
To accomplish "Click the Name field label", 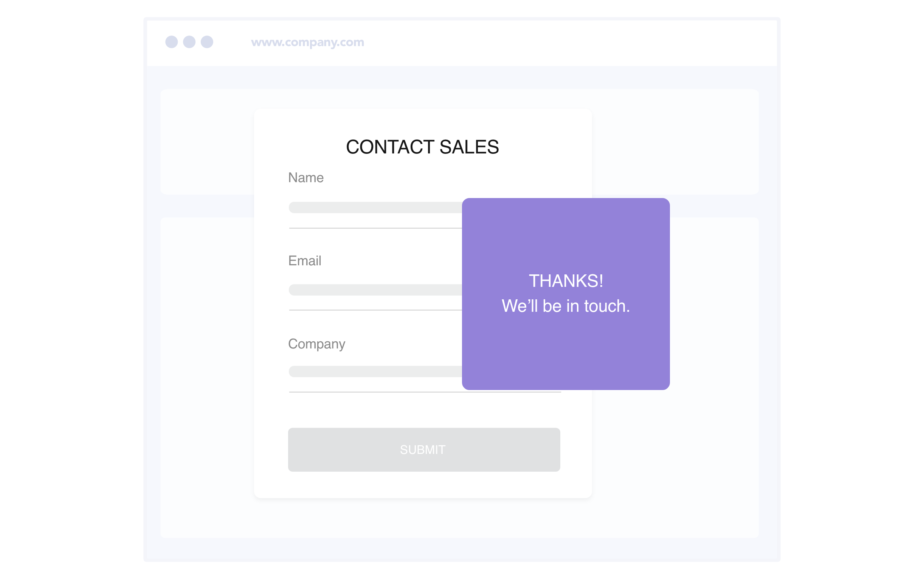I will (x=306, y=178).
